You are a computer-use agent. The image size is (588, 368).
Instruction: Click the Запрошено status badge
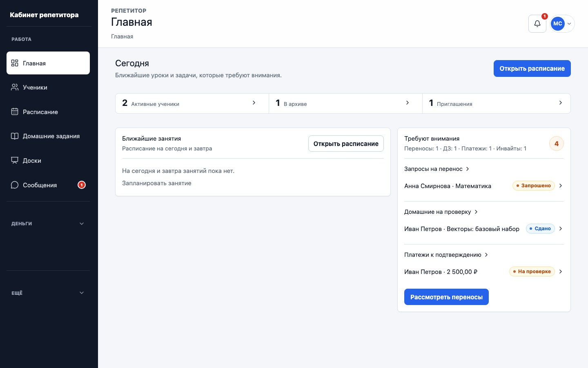[534, 186]
